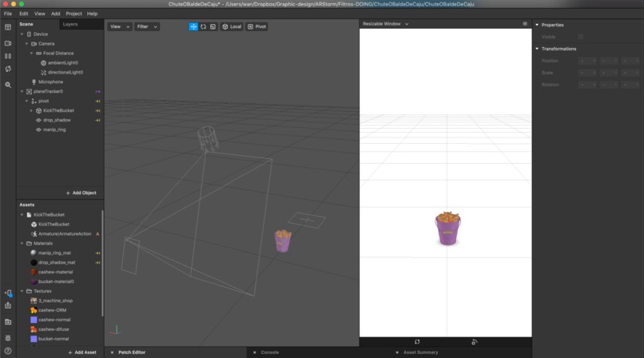
Task: Open the Add menu
Action: pyautogui.click(x=55, y=14)
